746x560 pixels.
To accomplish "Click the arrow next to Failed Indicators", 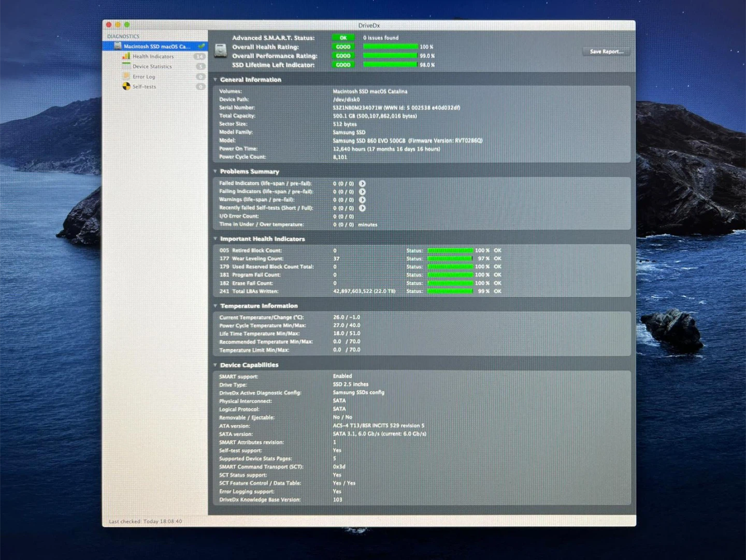I will click(x=362, y=183).
